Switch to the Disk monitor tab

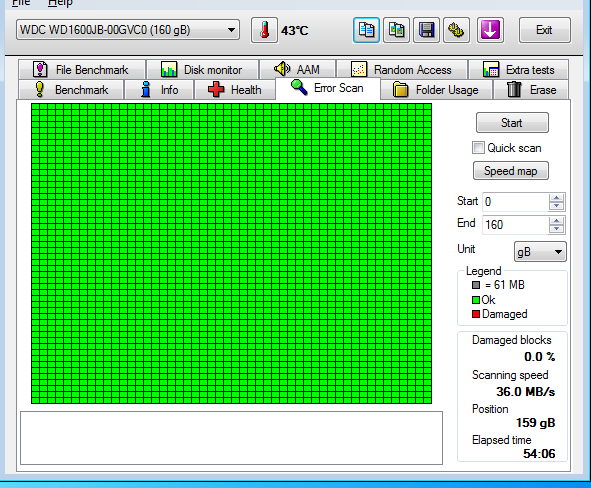[202, 70]
